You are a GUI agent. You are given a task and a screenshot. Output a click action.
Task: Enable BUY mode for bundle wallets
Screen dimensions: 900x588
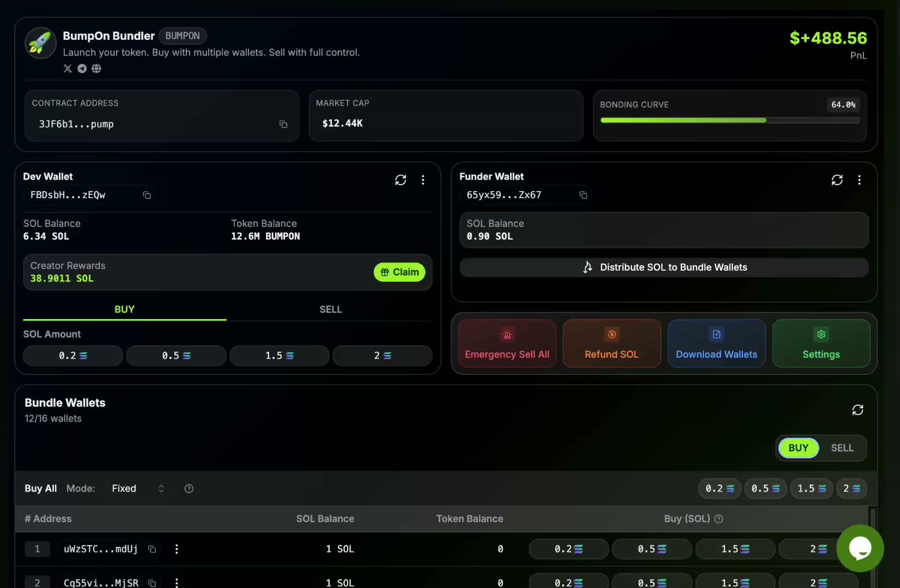[x=798, y=448]
